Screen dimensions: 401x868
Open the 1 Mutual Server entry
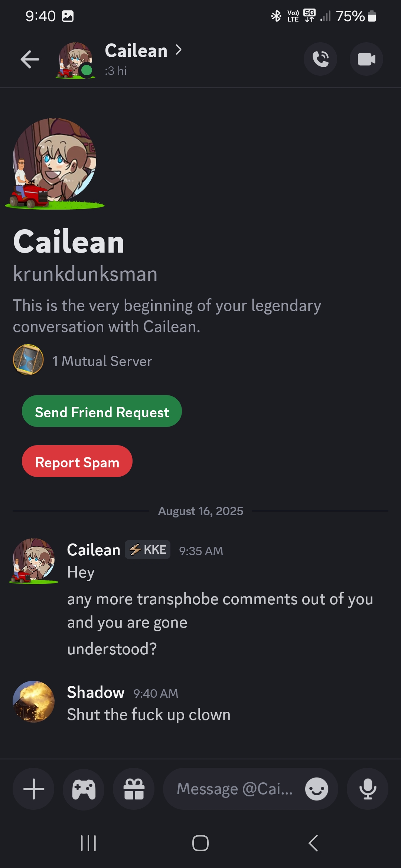coord(83,361)
